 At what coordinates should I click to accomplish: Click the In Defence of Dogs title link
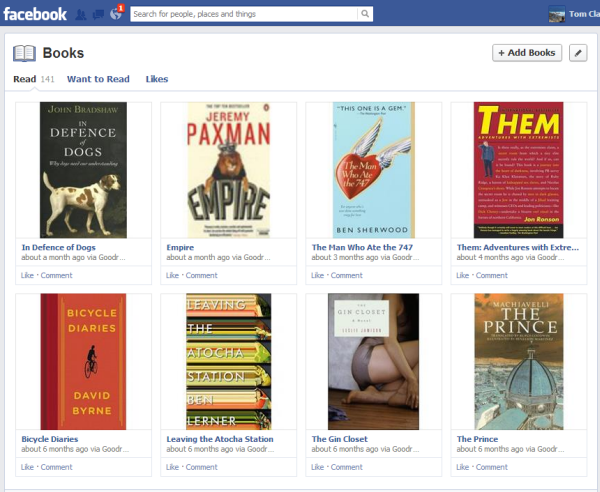pos(59,248)
